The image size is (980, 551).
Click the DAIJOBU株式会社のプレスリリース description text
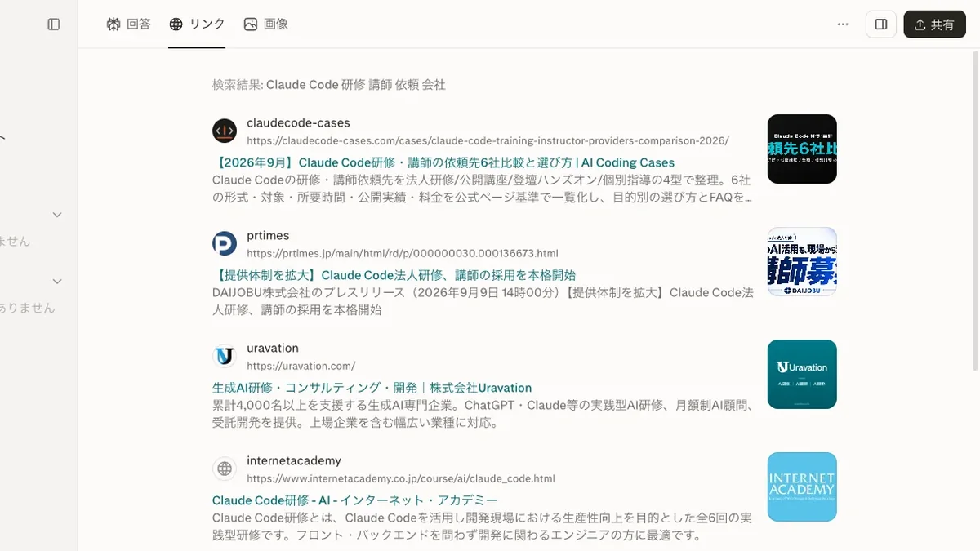[483, 301]
